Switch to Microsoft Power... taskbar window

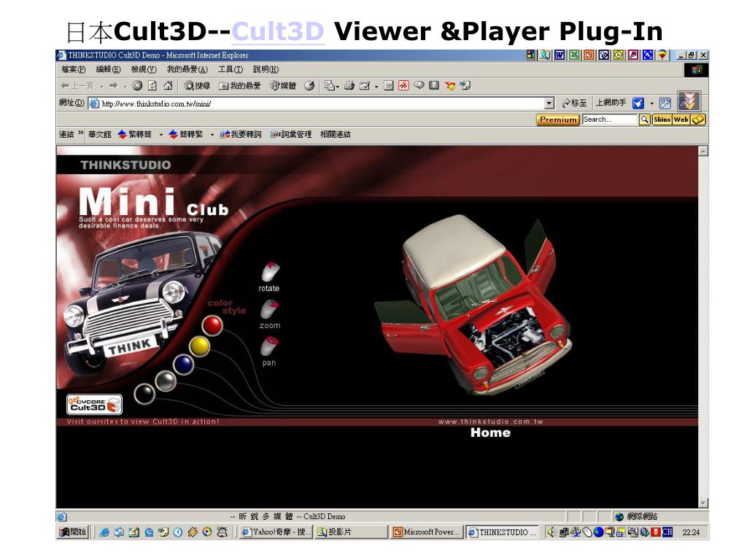[427, 532]
